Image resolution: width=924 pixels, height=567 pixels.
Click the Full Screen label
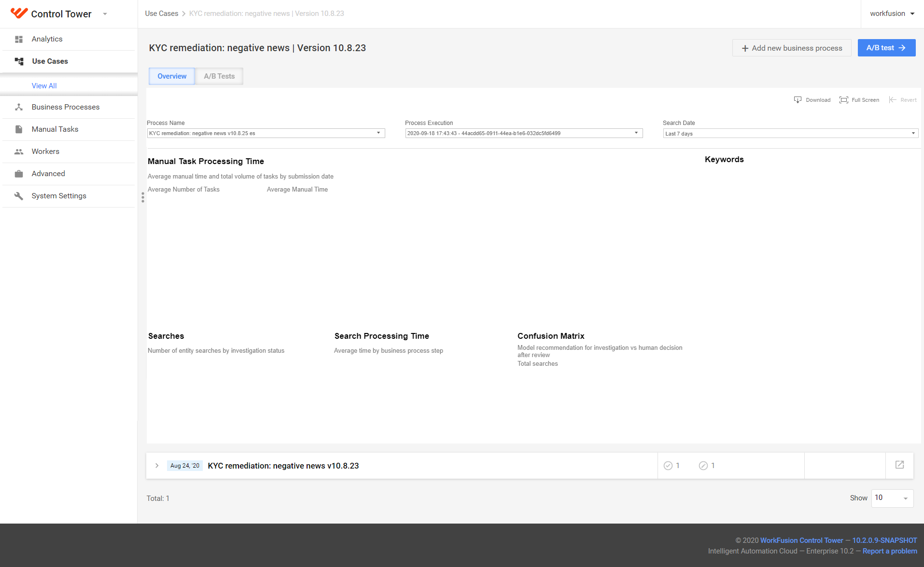(x=865, y=100)
